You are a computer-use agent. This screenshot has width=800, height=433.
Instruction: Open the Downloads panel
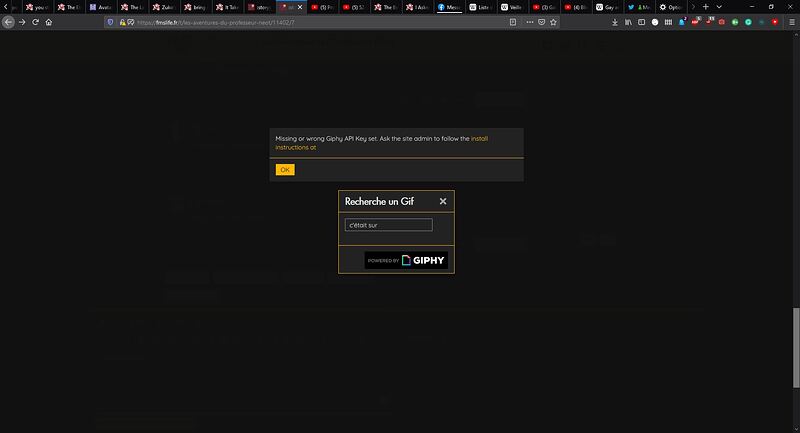pos(615,22)
